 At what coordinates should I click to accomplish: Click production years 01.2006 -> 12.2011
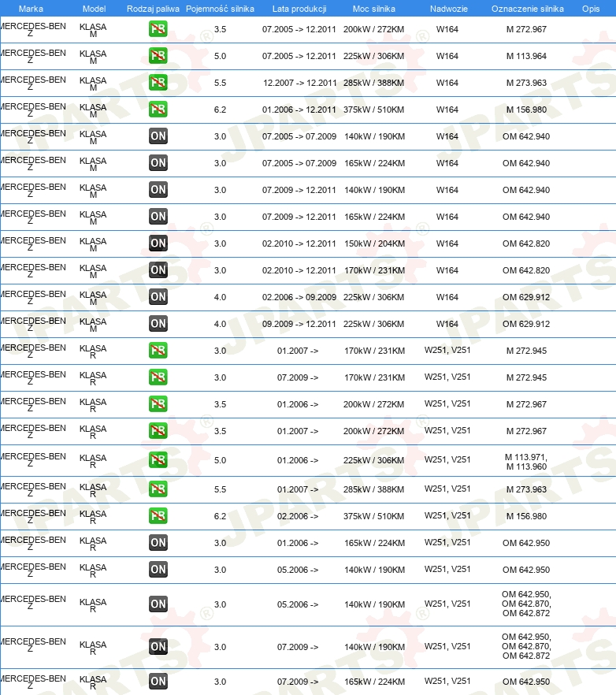click(x=299, y=110)
